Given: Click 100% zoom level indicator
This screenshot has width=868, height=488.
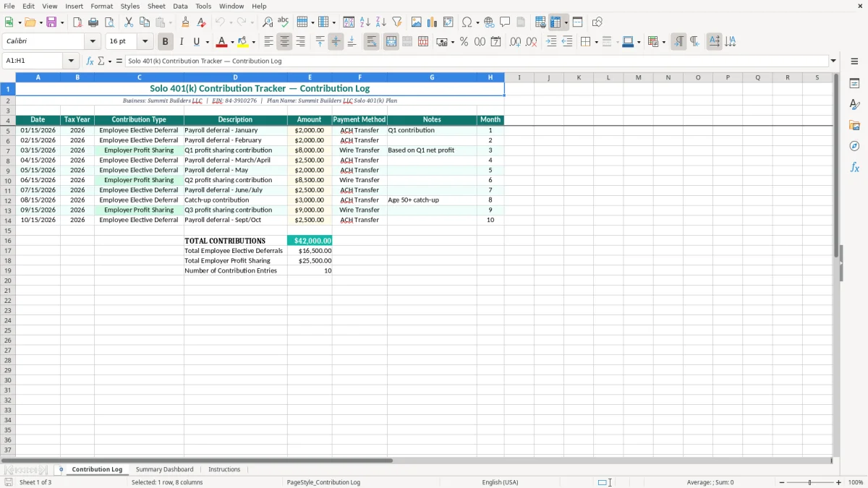Looking at the screenshot, I should tap(856, 482).
